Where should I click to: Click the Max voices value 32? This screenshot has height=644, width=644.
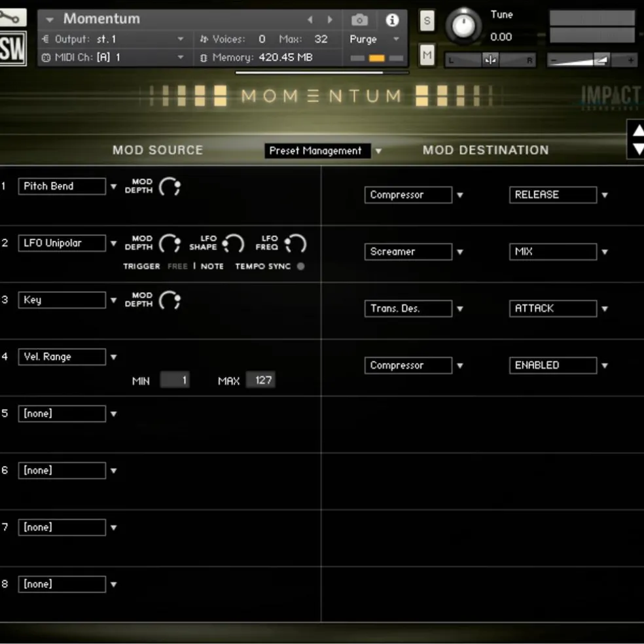tap(321, 39)
